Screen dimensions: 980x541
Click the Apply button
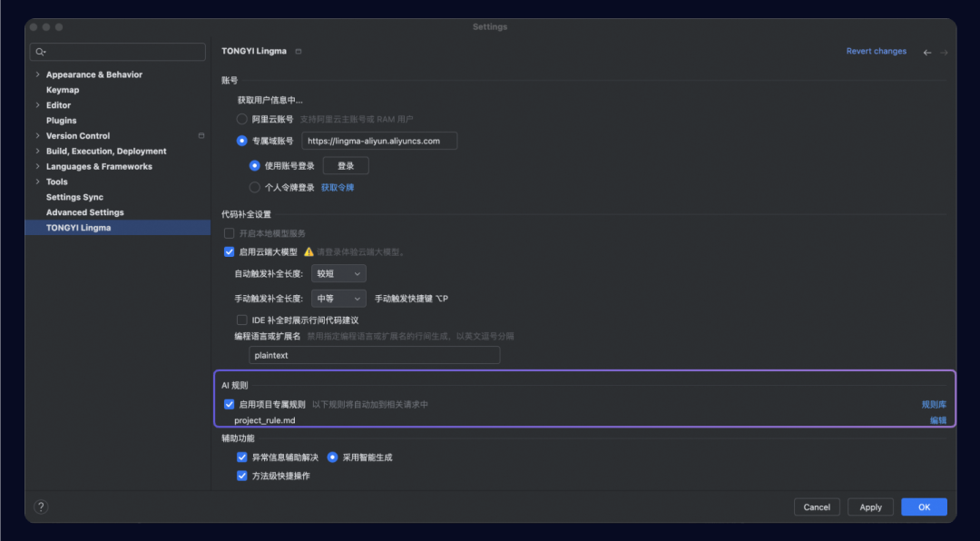(x=870, y=507)
